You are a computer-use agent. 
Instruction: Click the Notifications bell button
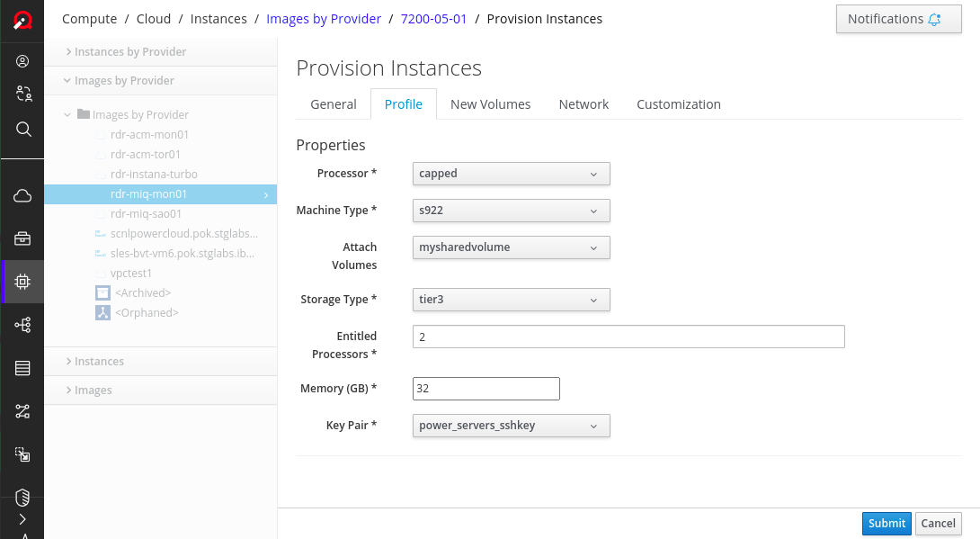898,18
